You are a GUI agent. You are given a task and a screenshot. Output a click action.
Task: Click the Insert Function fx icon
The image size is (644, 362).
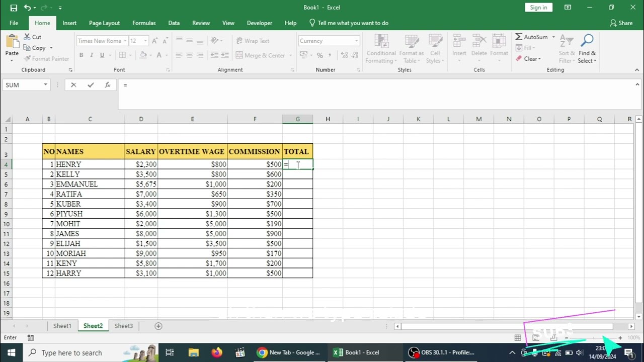point(107,85)
